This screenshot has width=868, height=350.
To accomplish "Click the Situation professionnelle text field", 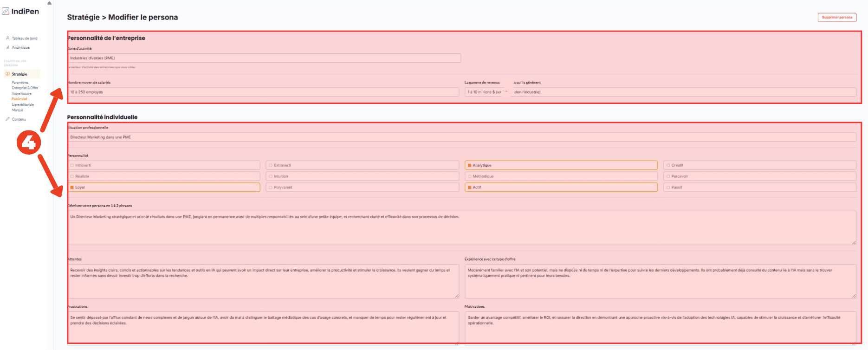I will click(x=461, y=137).
